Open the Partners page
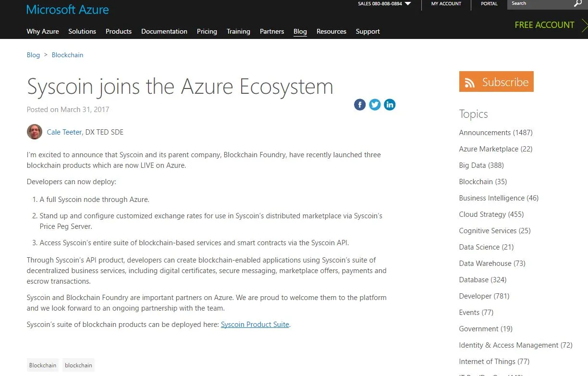The width and height of the screenshot is (588, 376). coord(272,31)
